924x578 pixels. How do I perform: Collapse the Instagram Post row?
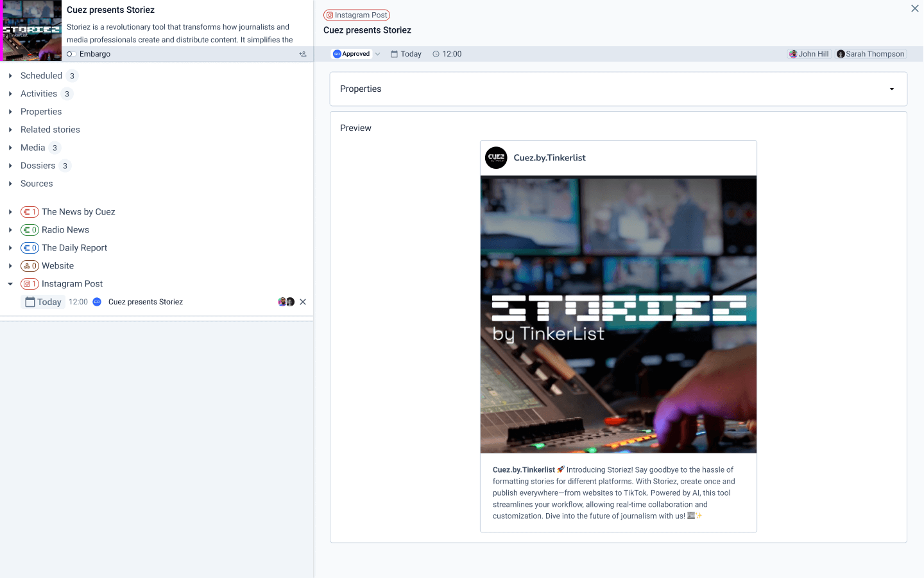[10, 284]
